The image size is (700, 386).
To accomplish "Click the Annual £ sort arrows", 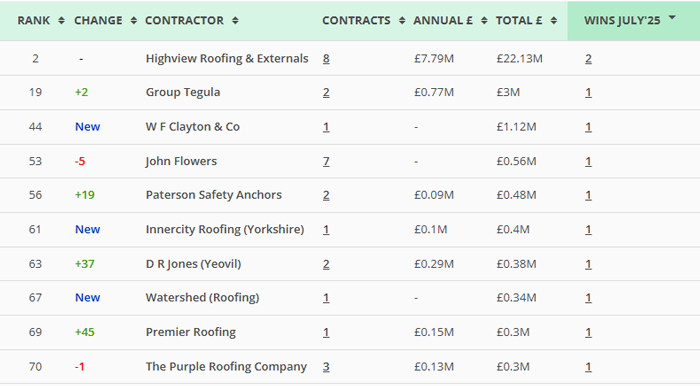I will pos(484,21).
